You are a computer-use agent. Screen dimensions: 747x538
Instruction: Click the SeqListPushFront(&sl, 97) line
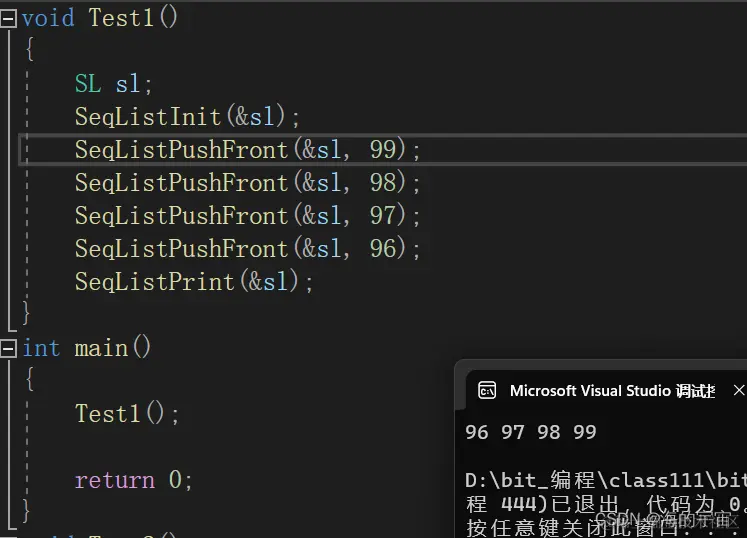point(247,215)
